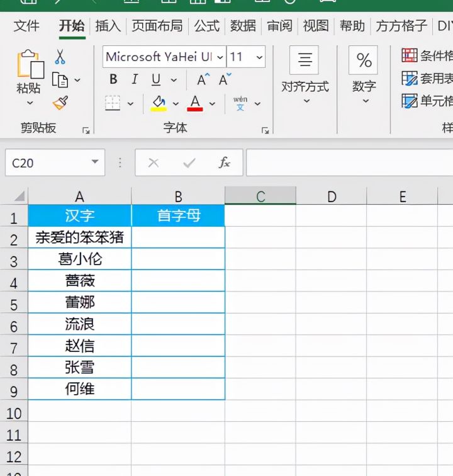The width and height of the screenshot is (453, 476).
Task: Select column C header
Action: [260, 196]
